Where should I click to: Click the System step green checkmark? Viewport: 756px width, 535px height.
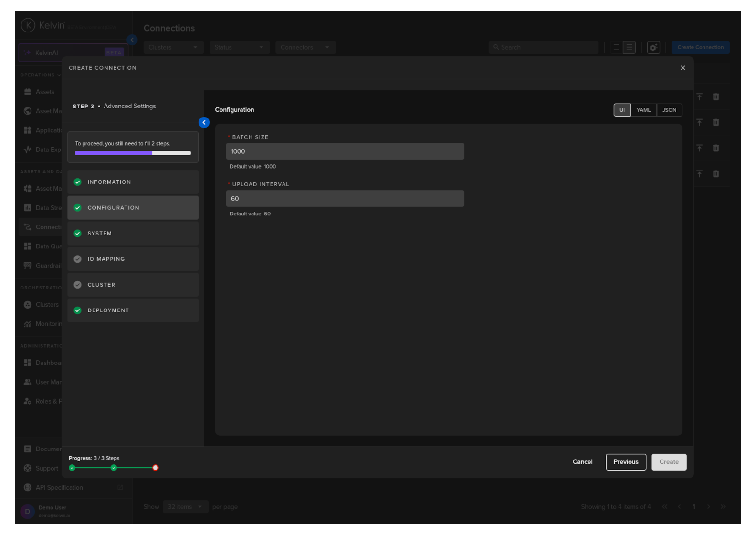(x=78, y=234)
